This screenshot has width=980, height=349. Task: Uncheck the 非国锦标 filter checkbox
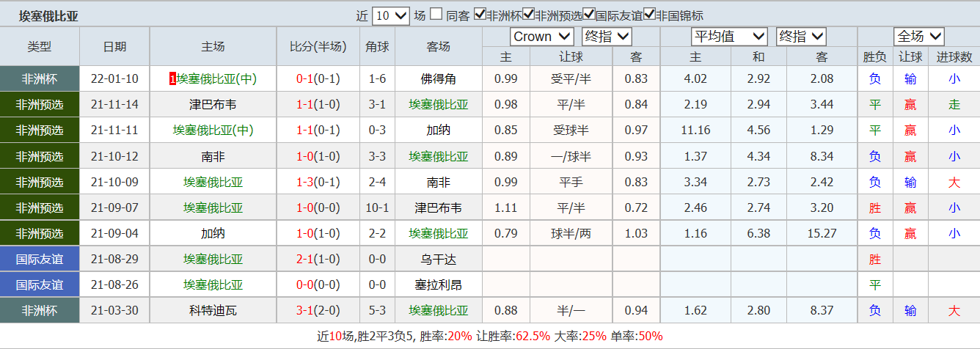click(650, 15)
